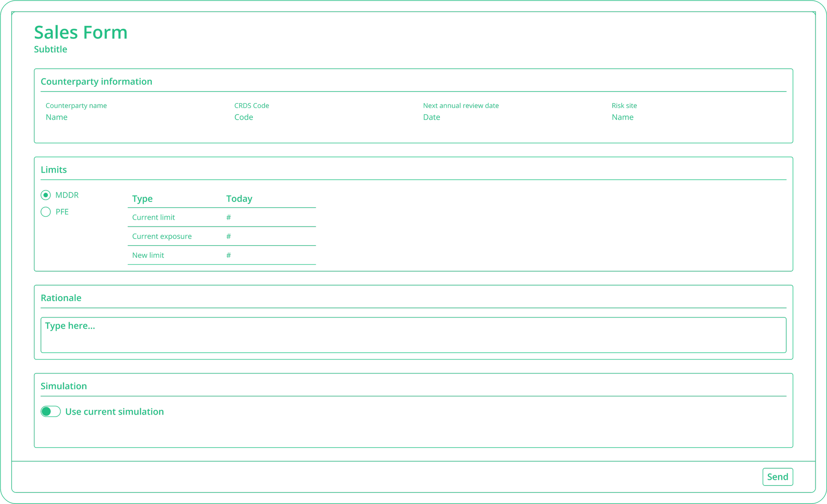The height and width of the screenshot is (504, 827).
Task: Click the Simulation section heading
Action: pos(64,386)
